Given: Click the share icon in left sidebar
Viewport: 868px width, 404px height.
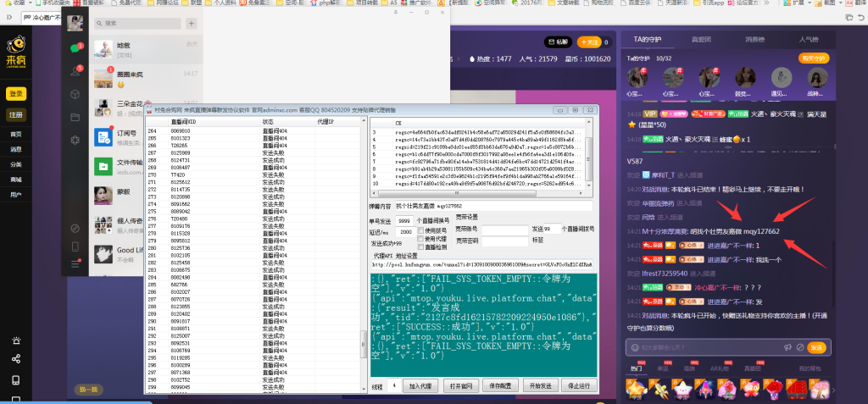Looking at the screenshot, I should pyautogui.click(x=15, y=358).
